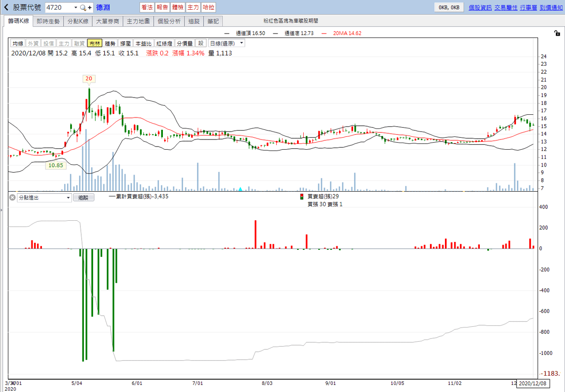
Task: Open the 日線(還原) period dropdown
Action: (x=226, y=43)
